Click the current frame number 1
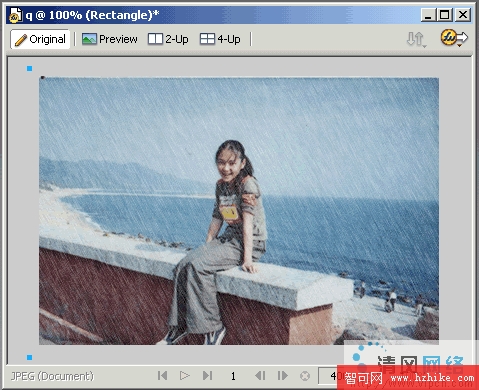Screen dimensions: 479x390 point(233,376)
